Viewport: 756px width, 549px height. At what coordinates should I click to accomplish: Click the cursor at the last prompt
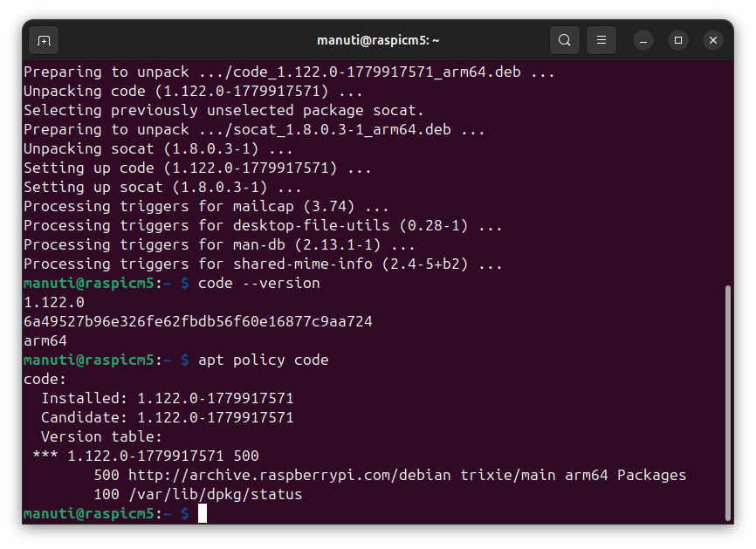pos(203,513)
